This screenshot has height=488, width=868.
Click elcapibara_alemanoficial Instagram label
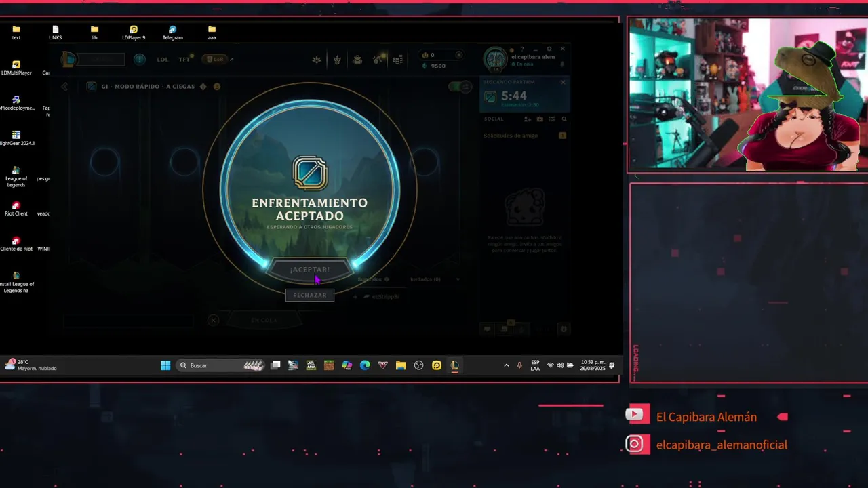(722, 445)
